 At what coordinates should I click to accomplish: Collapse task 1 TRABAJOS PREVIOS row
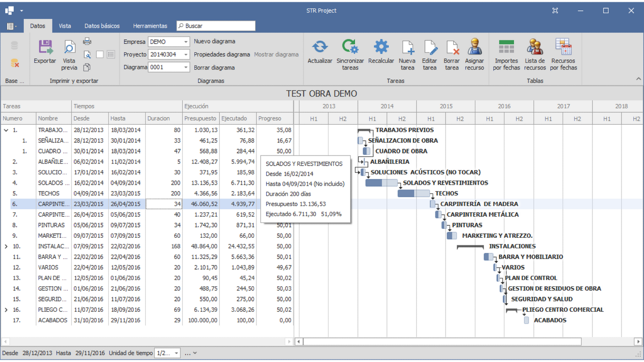click(x=6, y=130)
